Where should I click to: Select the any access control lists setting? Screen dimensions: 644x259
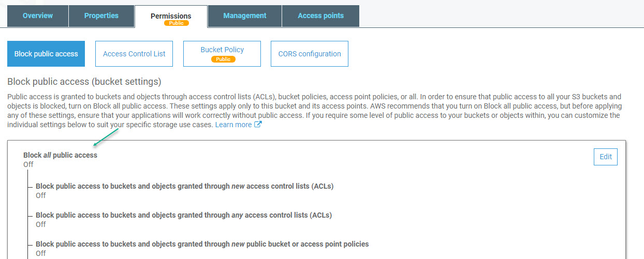[183, 215]
